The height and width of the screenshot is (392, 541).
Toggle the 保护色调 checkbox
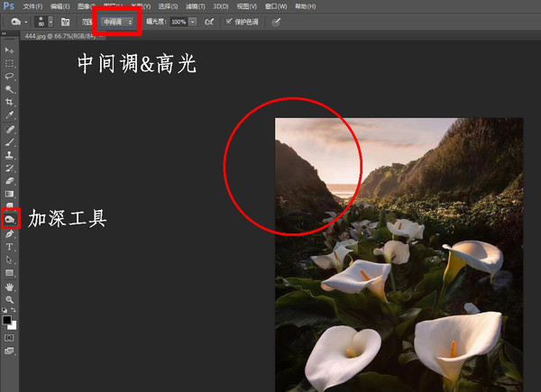(228, 21)
